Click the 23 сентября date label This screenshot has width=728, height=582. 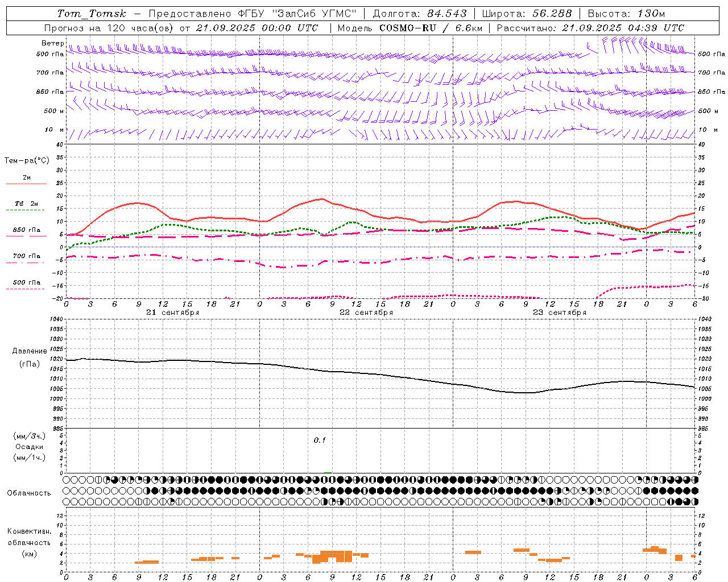point(560,313)
